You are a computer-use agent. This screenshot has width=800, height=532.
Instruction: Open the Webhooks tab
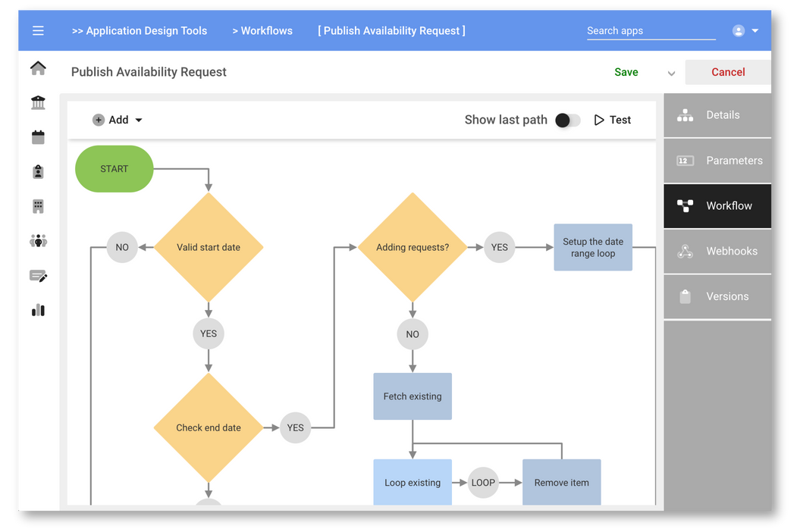(x=717, y=252)
